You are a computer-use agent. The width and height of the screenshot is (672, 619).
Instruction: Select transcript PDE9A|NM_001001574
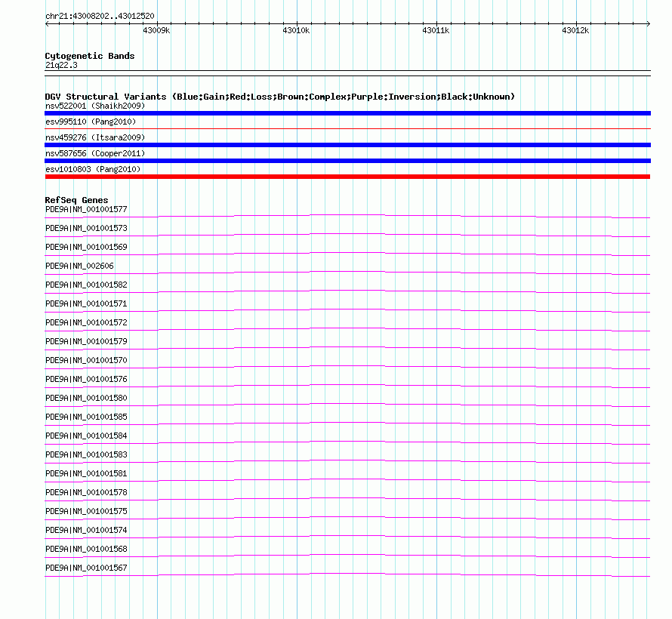pos(86,530)
